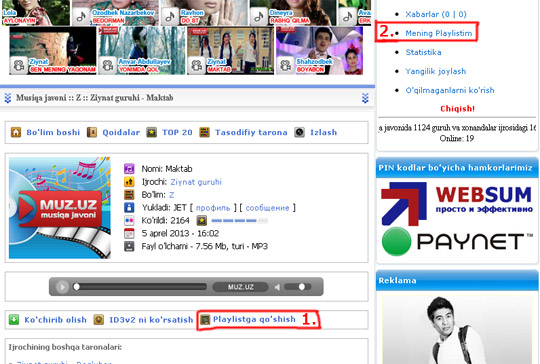Click the WEBSUM partner banner
Screen dimensions: 540x364
tap(457, 204)
